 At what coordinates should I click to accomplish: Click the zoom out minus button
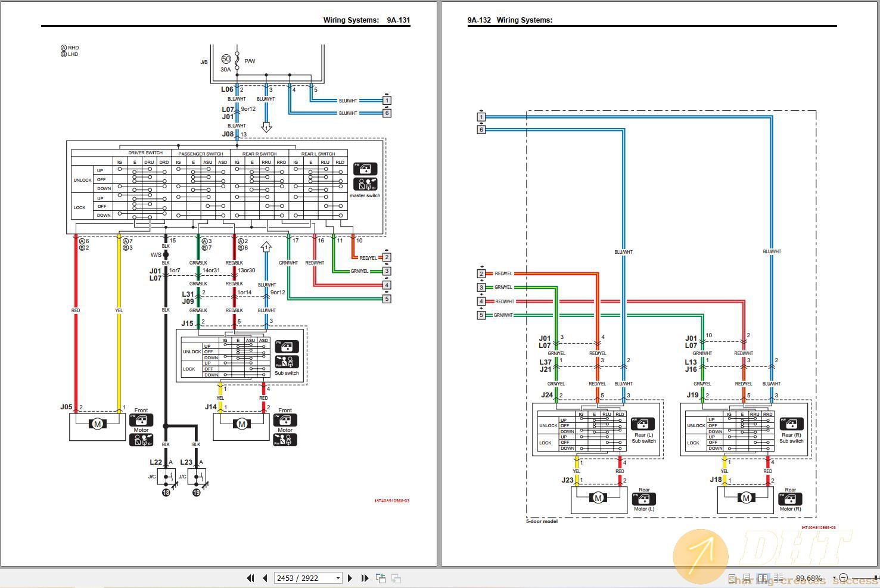(843, 578)
